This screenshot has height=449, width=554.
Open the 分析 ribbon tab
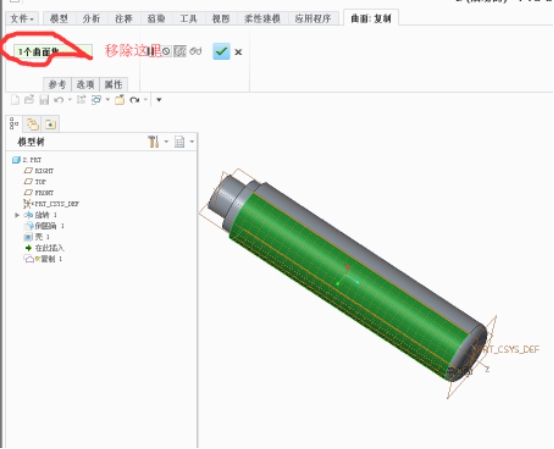coord(91,18)
